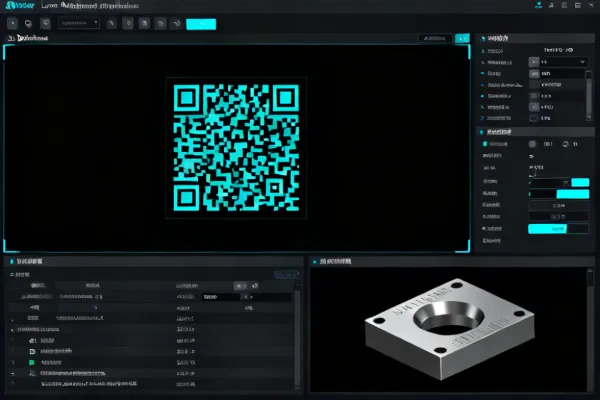
Task: Select the gray round radio option
Action: pyautogui.click(x=532, y=144)
